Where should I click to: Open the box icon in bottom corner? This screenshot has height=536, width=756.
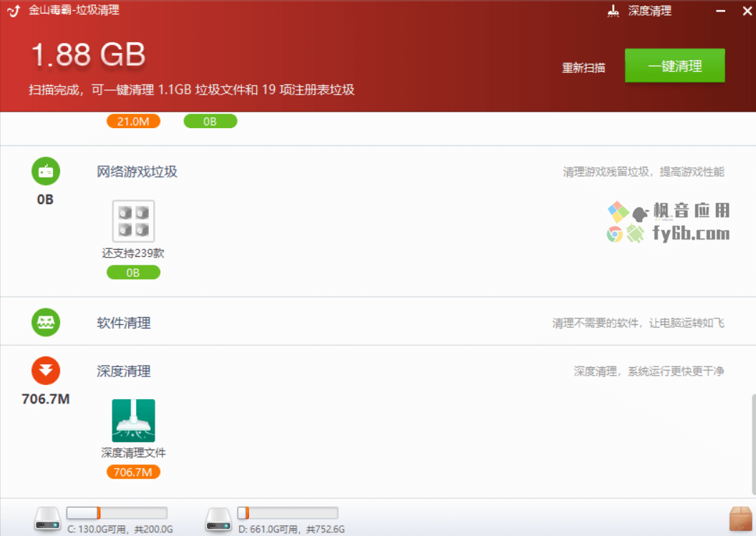click(740, 520)
